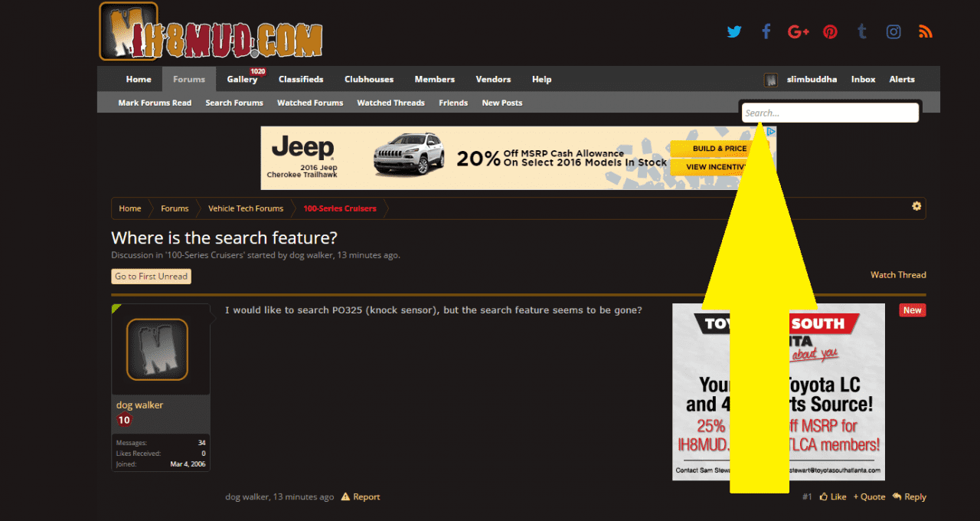This screenshot has width=980, height=521.
Task: Click the Vehicle Tech Forums breadcrumb
Action: (x=246, y=208)
